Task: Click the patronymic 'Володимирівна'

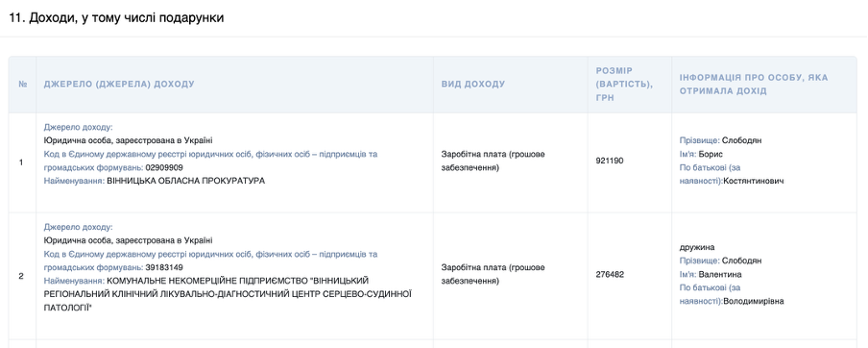Action: (x=754, y=301)
